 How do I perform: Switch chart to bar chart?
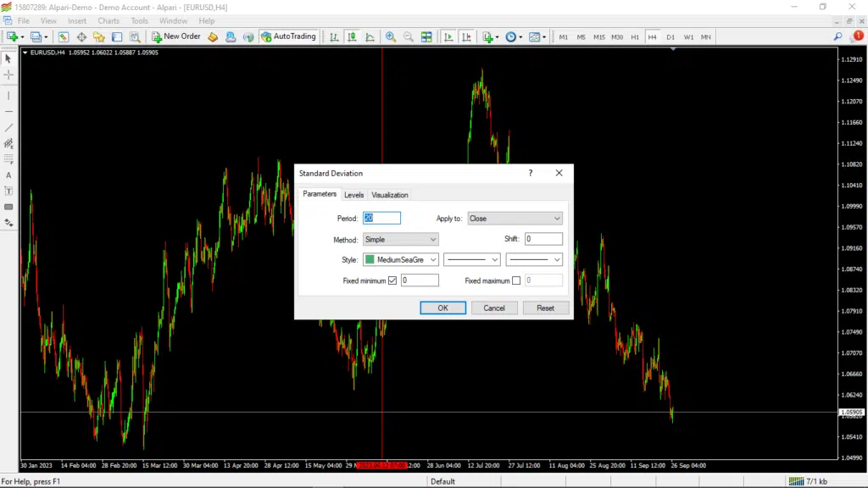[x=334, y=37]
